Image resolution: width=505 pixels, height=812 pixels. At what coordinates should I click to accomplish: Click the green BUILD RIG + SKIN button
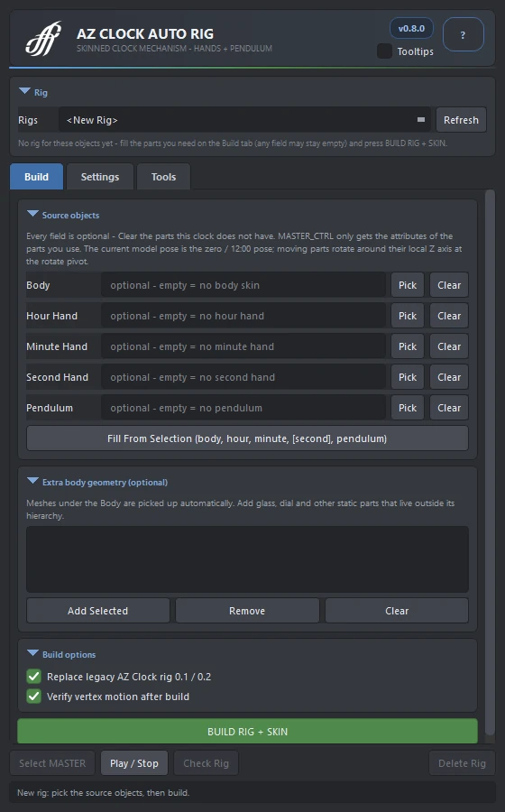tap(247, 731)
